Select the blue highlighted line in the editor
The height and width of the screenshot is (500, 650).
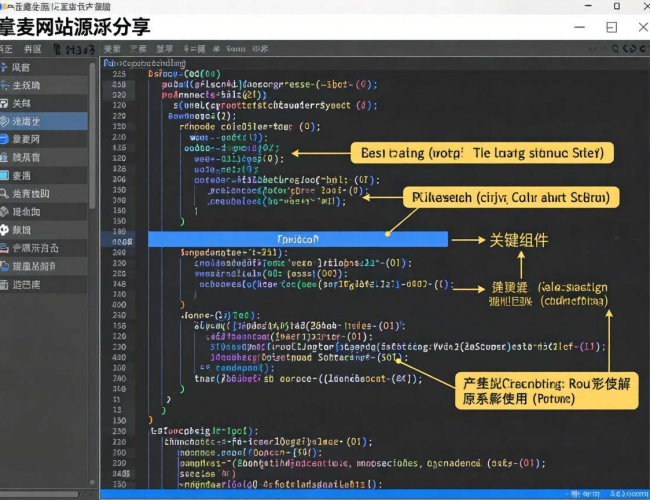297,240
